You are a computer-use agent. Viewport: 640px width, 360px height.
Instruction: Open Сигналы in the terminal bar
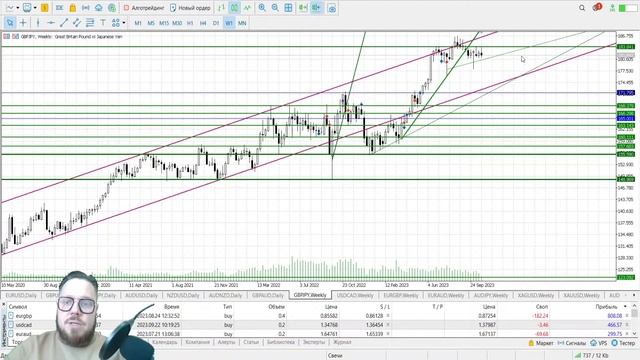pyautogui.click(x=571, y=343)
